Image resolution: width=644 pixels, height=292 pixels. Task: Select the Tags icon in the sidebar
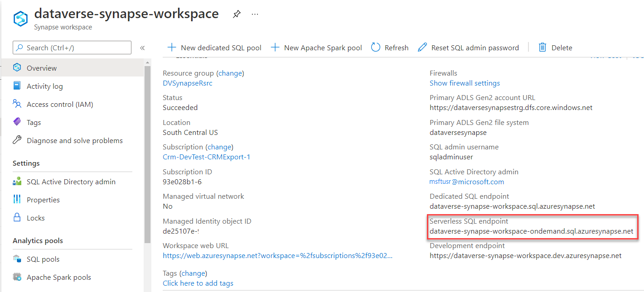pos(17,122)
